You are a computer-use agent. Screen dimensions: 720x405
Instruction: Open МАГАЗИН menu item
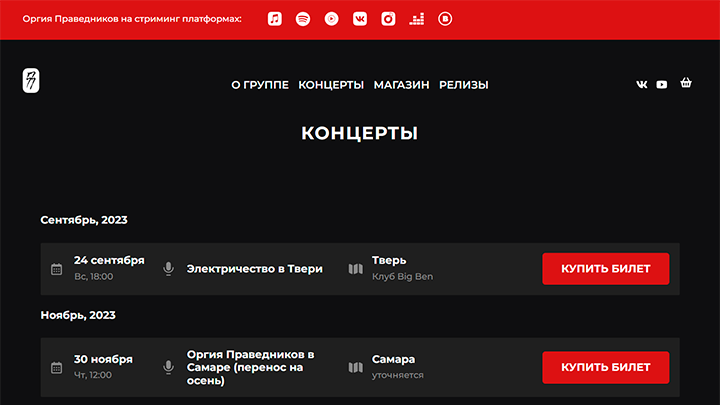[x=401, y=85]
